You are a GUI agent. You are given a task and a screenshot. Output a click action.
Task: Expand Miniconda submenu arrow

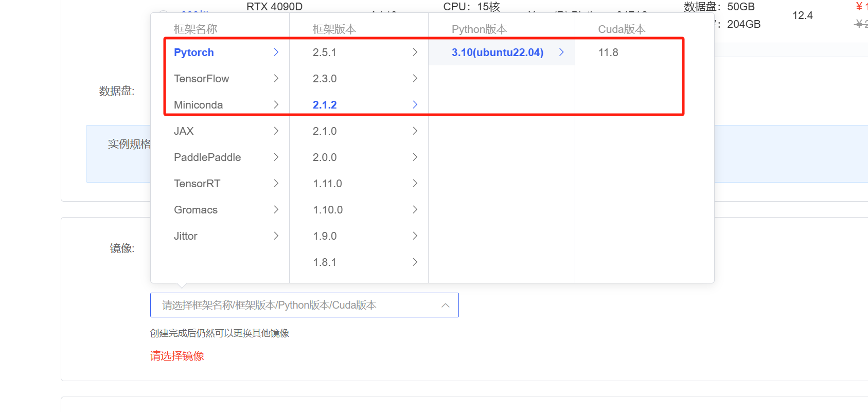tap(276, 105)
